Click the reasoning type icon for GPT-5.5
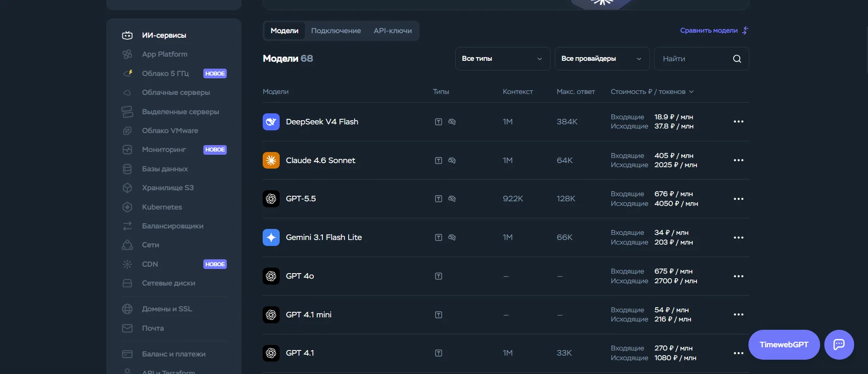The height and width of the screenshot is (374, 868). coord(452,199)
